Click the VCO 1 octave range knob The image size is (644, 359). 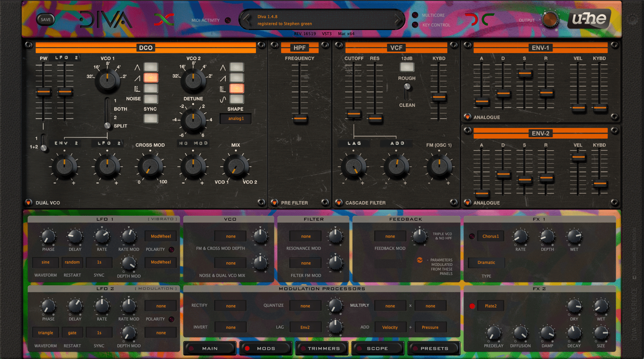[107, 80]
